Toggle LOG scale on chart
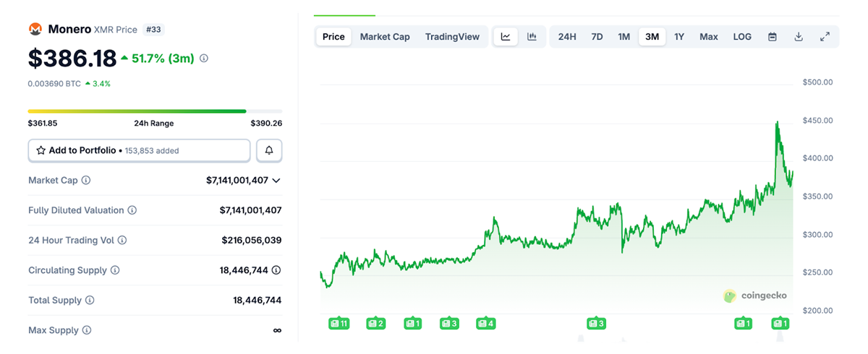Viewport: 868px width, 354px height. coord(742,37)
